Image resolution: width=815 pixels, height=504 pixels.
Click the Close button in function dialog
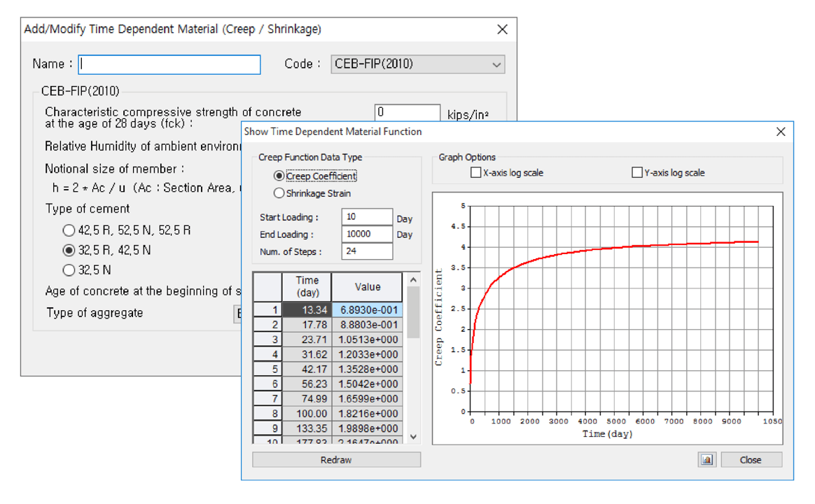751,460
